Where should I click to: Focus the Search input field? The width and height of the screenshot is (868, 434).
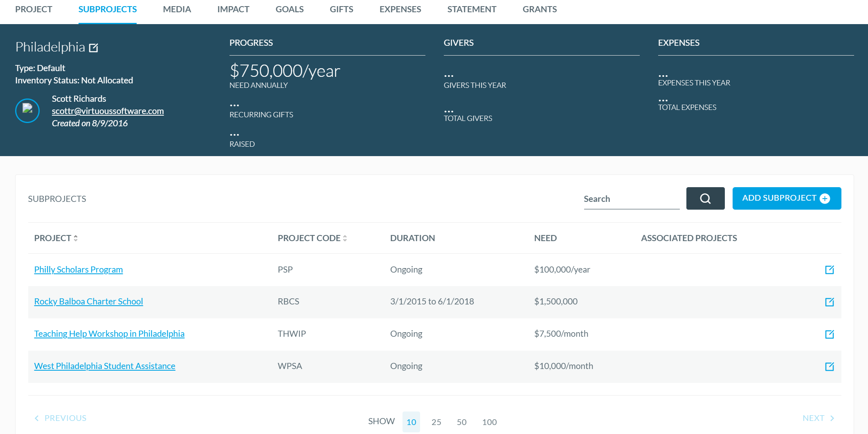pyautogui.click(x=632, y=199)
